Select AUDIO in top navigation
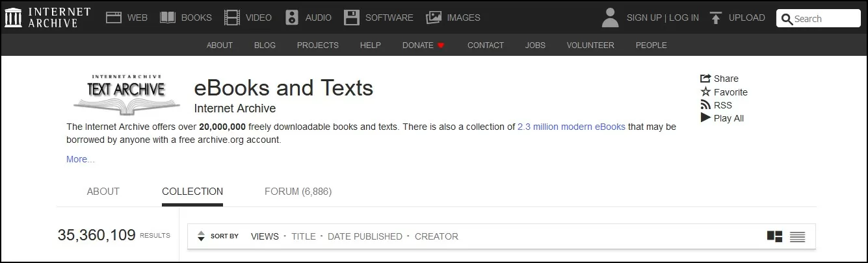The height and width of the screenshot is (263, 868). (x=318, y=18)
